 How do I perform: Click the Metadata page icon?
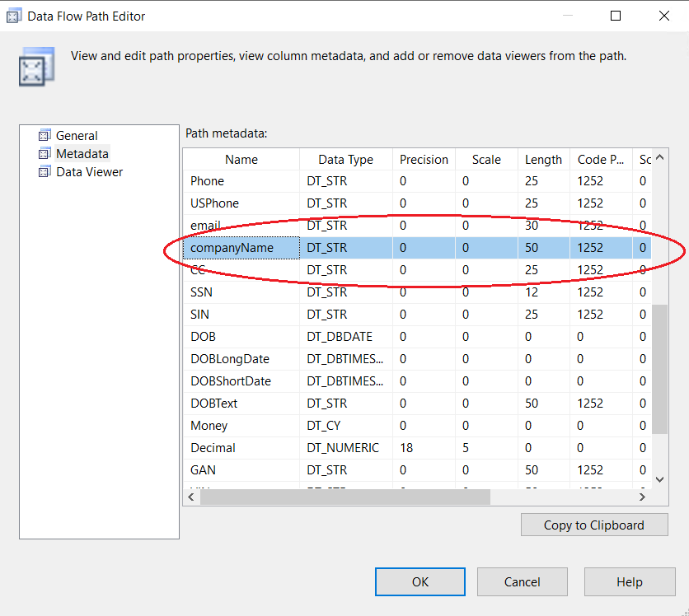pos(45,154)
